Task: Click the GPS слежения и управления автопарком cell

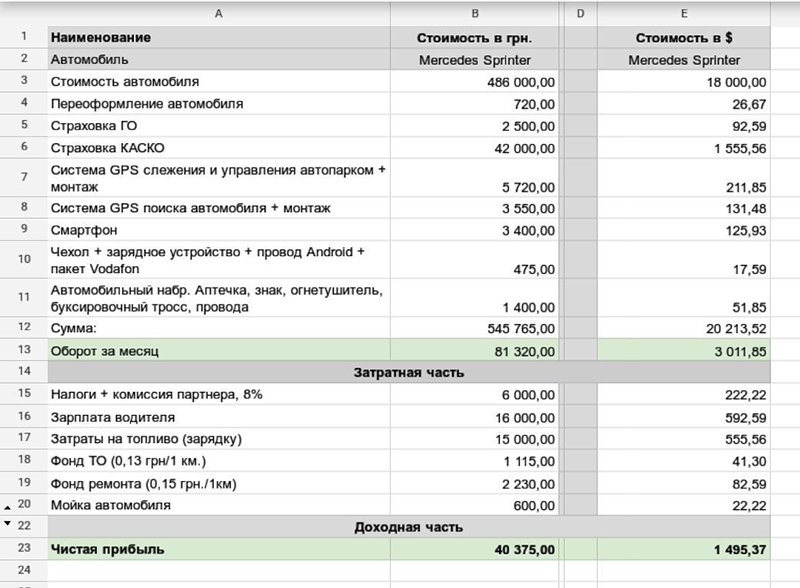Action: tap(219, 178)
